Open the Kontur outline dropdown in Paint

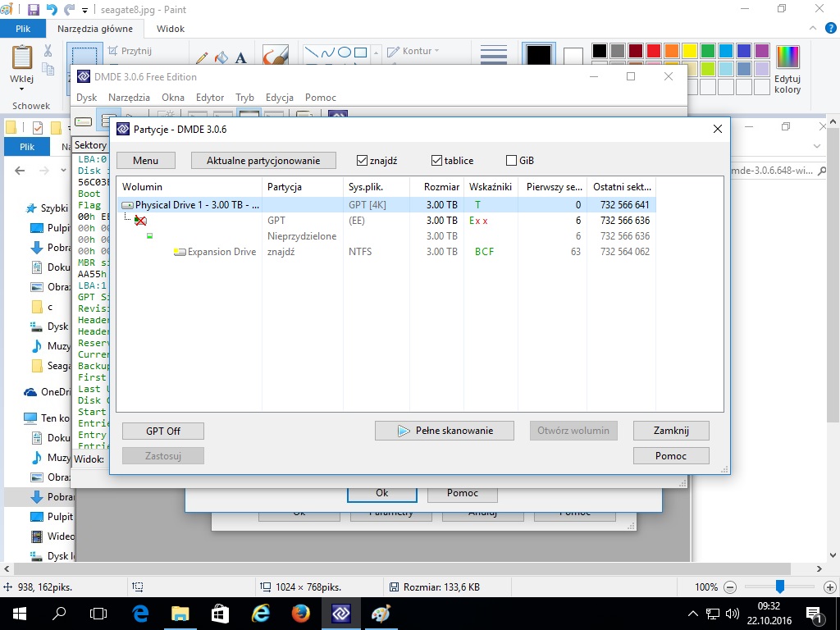click(x=413, y=51)
